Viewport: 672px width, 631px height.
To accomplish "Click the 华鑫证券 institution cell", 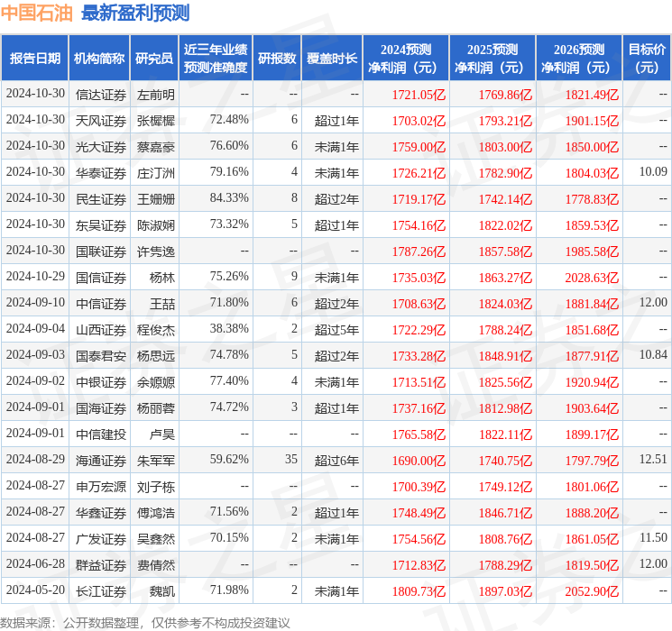I will pos(101,513).
